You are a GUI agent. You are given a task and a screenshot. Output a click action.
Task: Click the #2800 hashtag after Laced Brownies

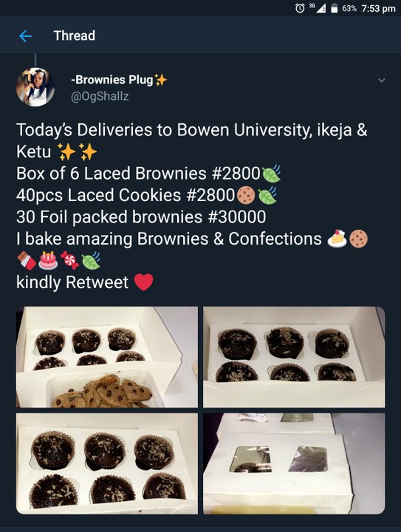(236, 174)
